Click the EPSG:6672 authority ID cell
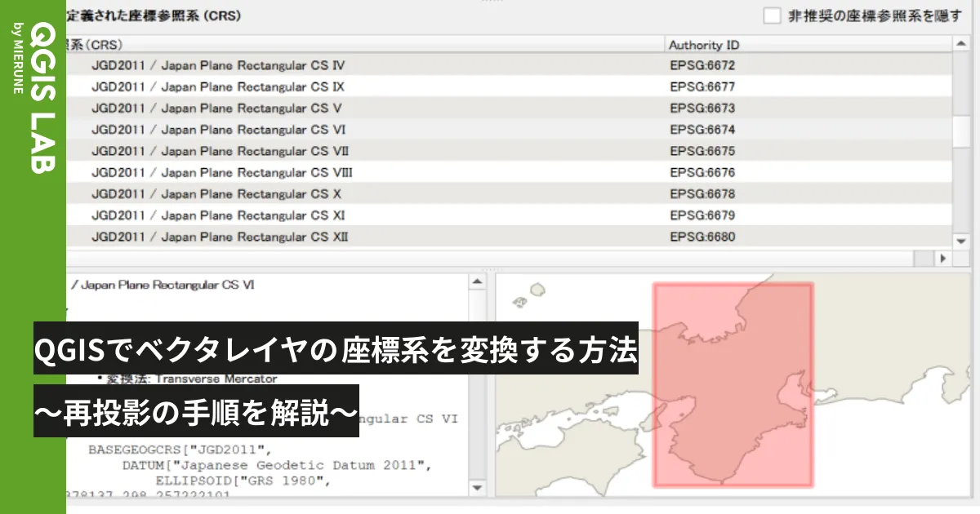980x514 pixels. [x=702, y=65]
